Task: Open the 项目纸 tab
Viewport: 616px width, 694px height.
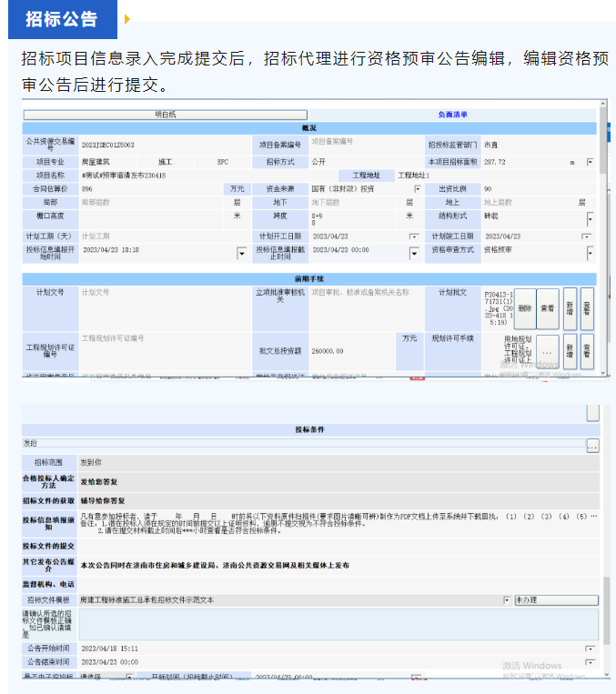Action: point(166,116)
